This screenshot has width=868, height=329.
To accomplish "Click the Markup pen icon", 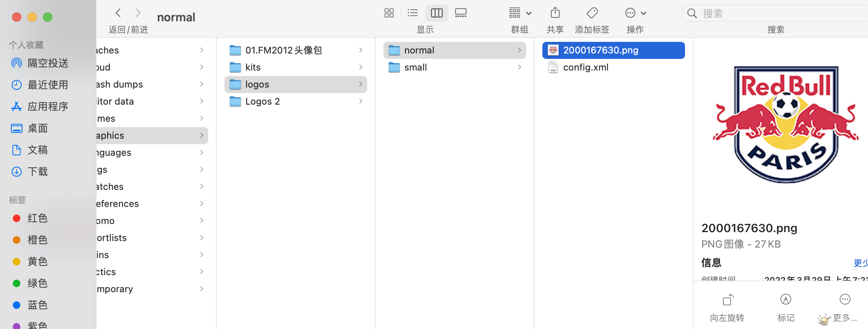I will tap(785, 300).
